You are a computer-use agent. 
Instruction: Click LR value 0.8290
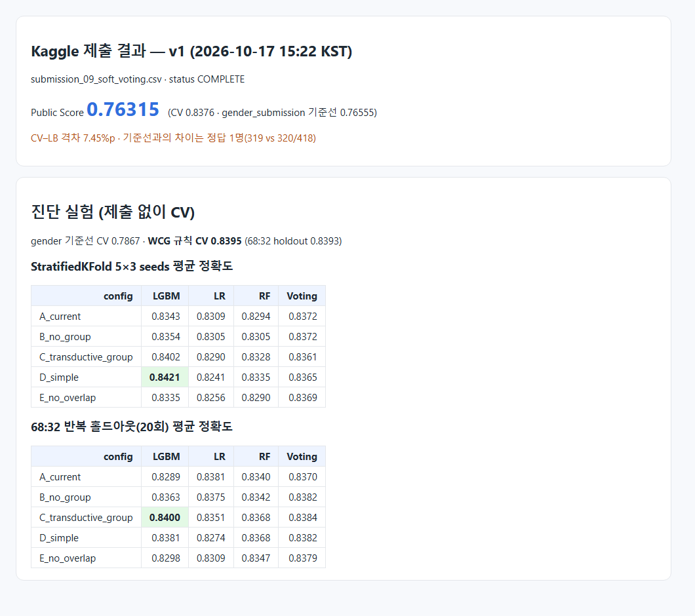point(211,357)
